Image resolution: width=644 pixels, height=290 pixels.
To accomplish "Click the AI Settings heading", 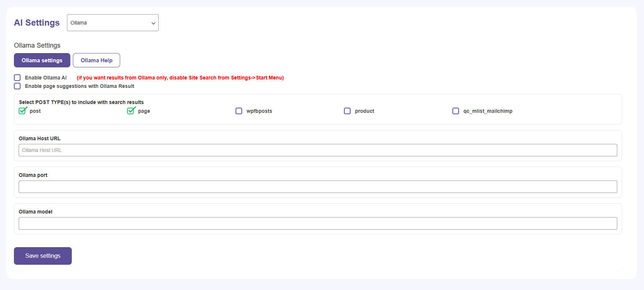I will coord(37,23).
